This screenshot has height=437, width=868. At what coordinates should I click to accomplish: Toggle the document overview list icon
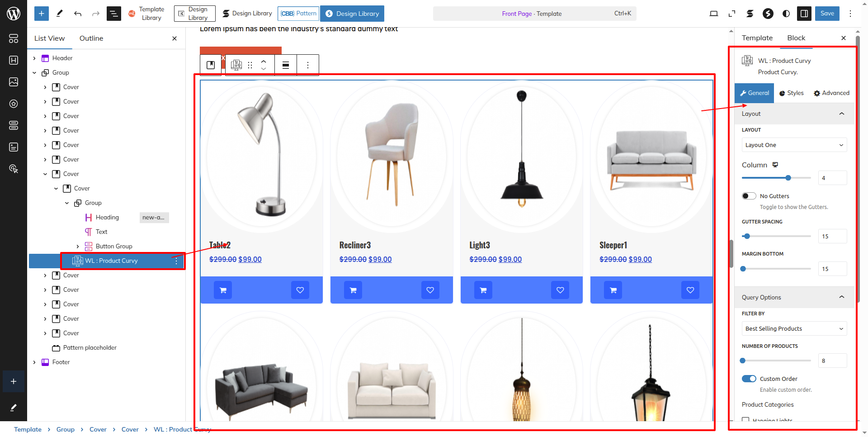(114, 14)
